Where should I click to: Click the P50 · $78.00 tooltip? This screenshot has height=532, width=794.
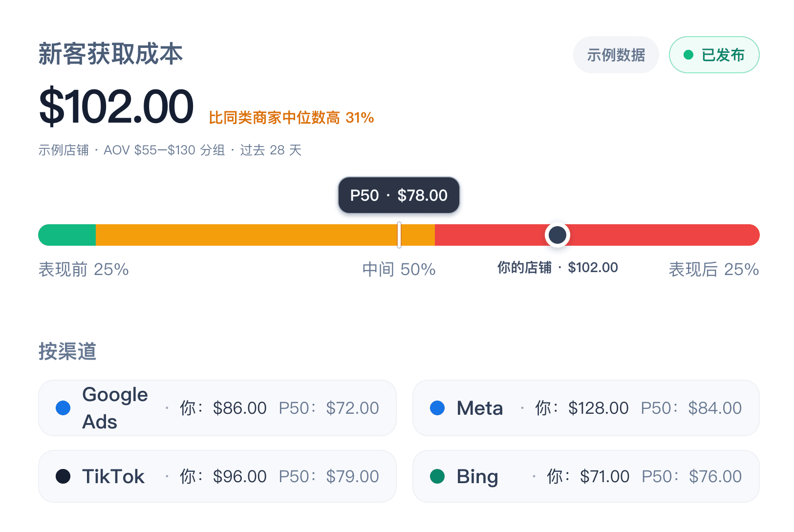399,195
